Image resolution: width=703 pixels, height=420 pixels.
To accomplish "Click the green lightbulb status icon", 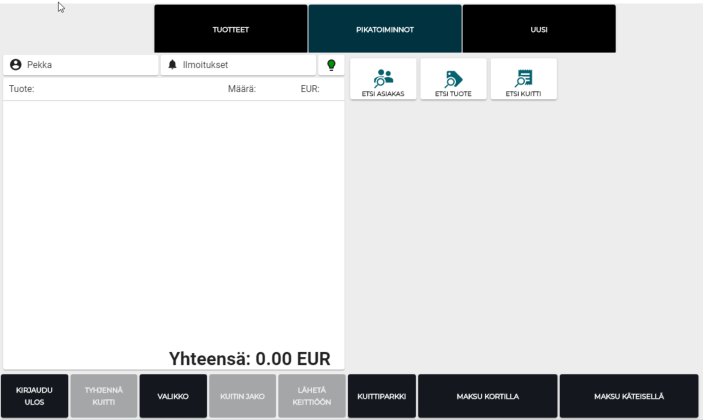I will [331, 65].
